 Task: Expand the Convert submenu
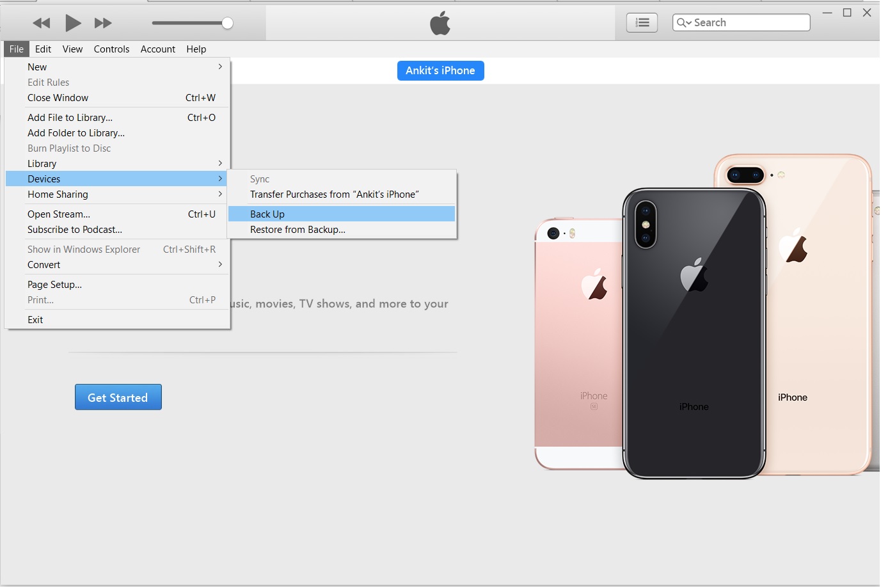tap(118, 265)
